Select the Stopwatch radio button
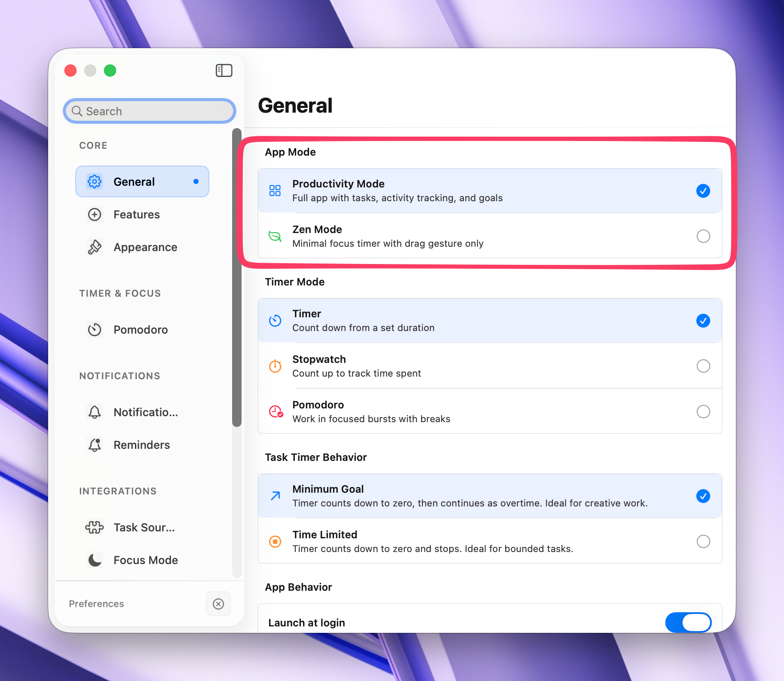 pyautogui.click(x=703, y=366)
